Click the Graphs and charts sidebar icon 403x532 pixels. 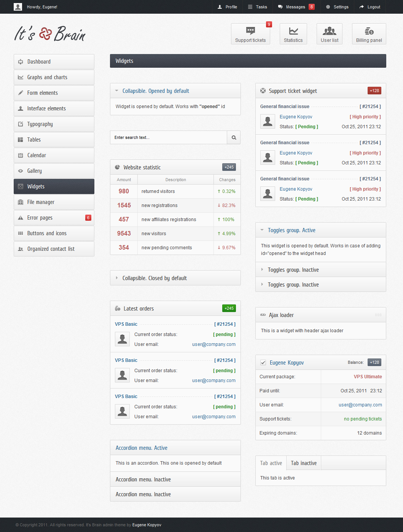(21, 77)
